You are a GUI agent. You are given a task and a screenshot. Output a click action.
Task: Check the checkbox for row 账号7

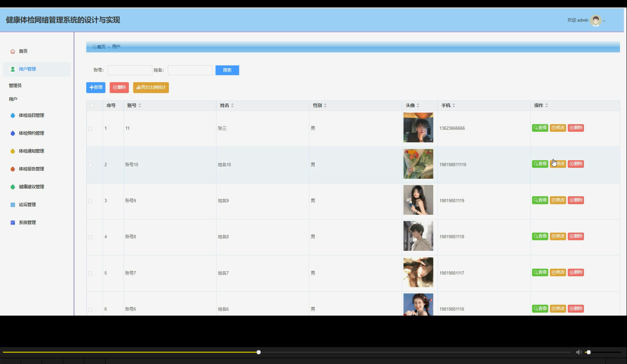[90, 273]
